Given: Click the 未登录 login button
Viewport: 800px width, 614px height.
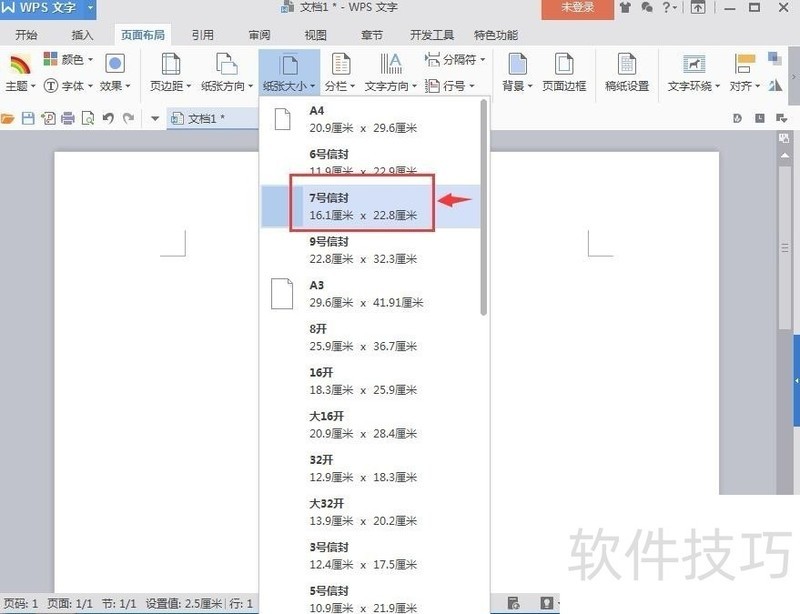Looking at the screenshot, I should point(578,8).
